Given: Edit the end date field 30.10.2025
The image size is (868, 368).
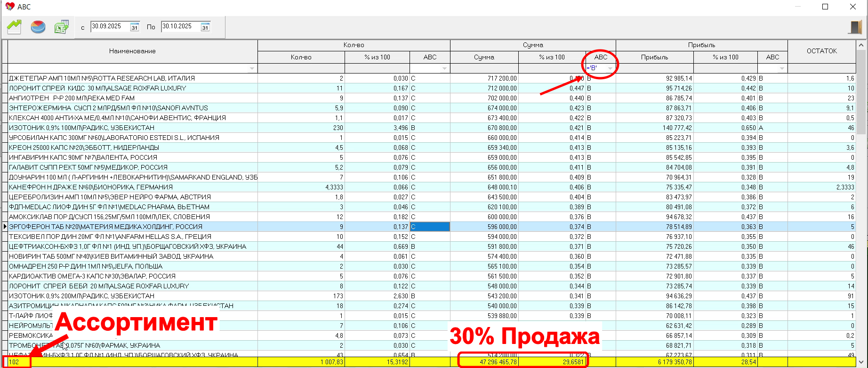Looking at the screenshot, I should click(181, 26).
